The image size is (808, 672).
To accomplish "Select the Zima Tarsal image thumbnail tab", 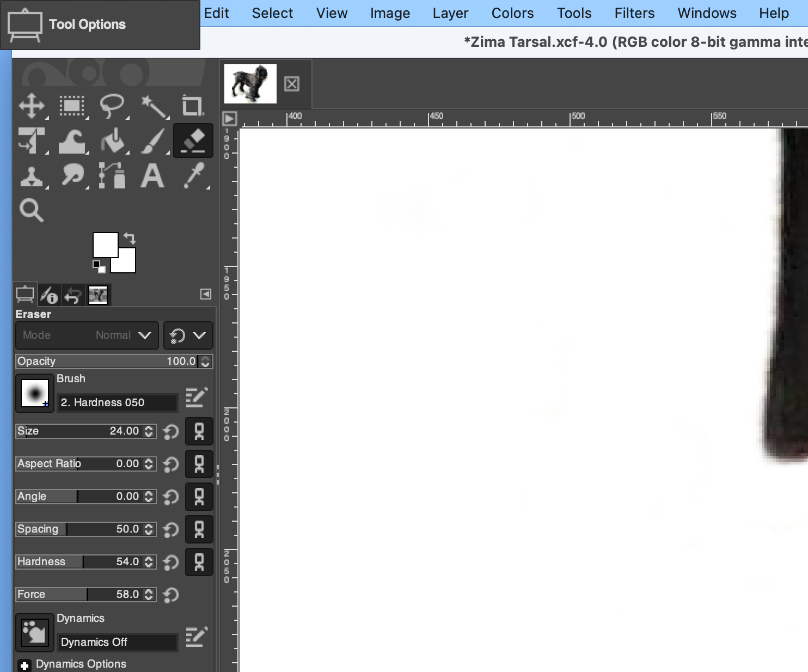I will [x=250, y=84].
